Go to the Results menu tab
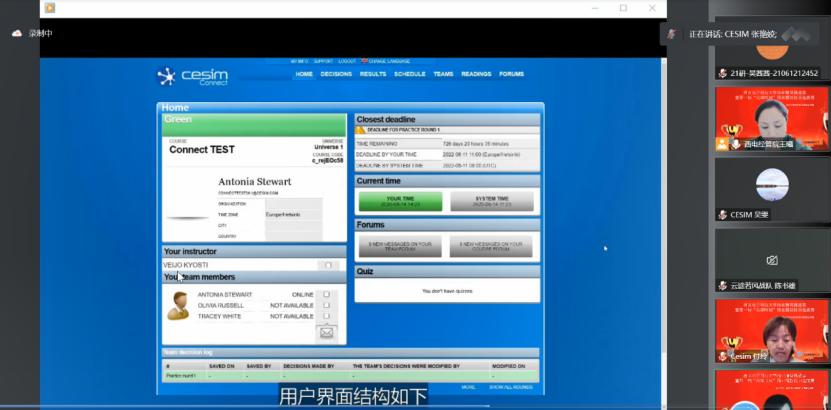Viewport: 831px width, 410px height. coord(373,74)
